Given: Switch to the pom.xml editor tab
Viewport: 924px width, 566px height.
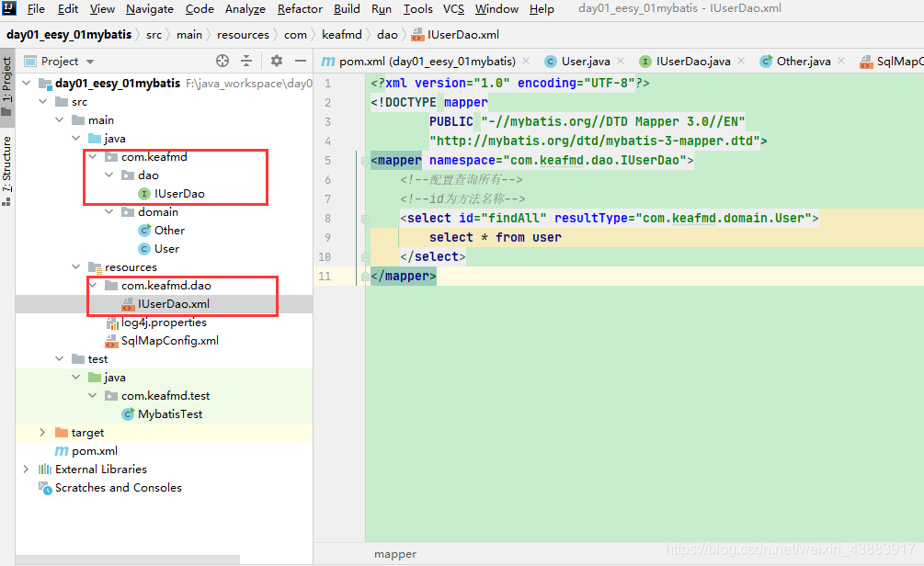Looking at the screenshot, I should pyautogui.click(x=427, y=62).
